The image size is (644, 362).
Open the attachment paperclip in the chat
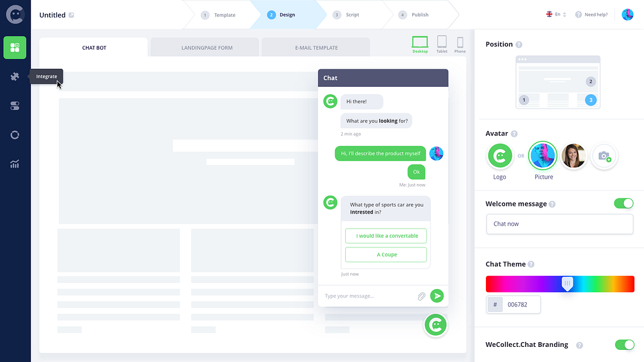click(x=422, y=296)
